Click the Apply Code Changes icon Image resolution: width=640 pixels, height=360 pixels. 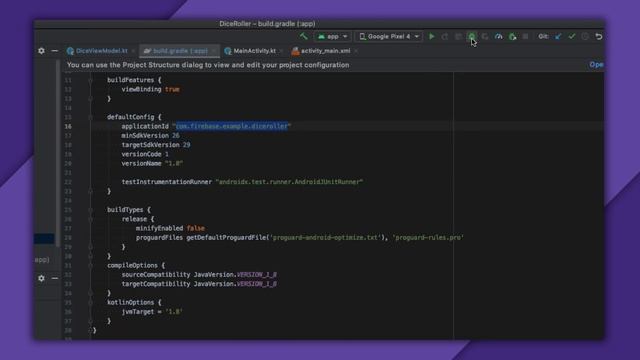coord(458,36)
